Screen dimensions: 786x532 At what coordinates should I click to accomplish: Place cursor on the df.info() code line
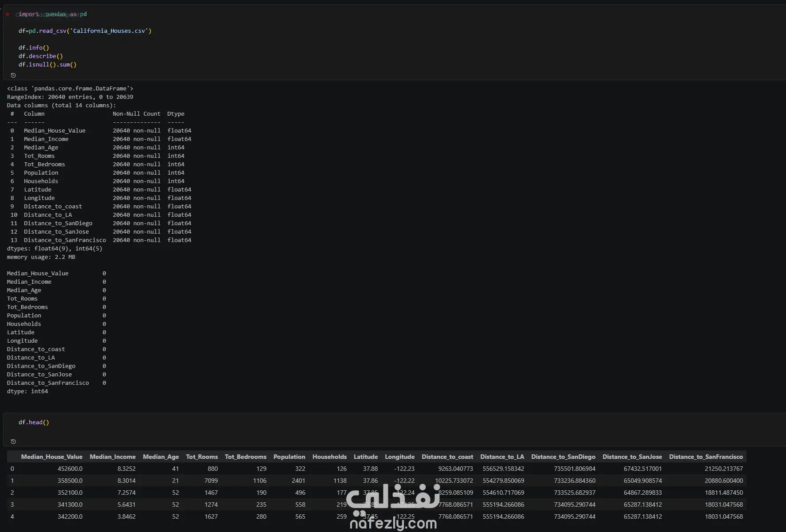(x=34, y=47)
